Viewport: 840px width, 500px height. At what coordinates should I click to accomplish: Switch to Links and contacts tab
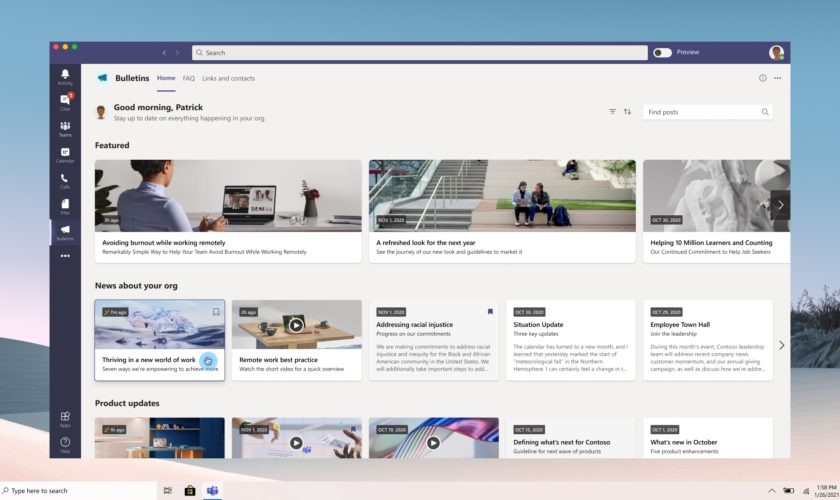tap(228, 78)
